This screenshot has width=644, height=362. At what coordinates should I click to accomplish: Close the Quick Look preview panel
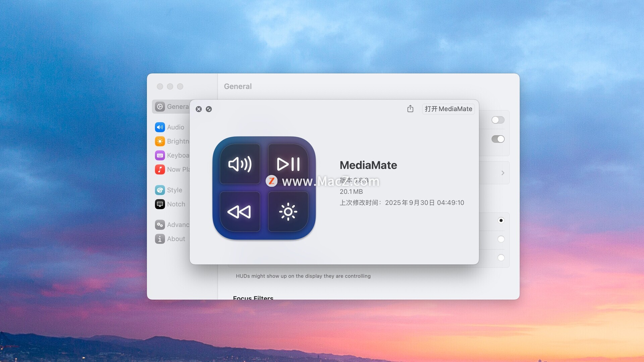199,109
